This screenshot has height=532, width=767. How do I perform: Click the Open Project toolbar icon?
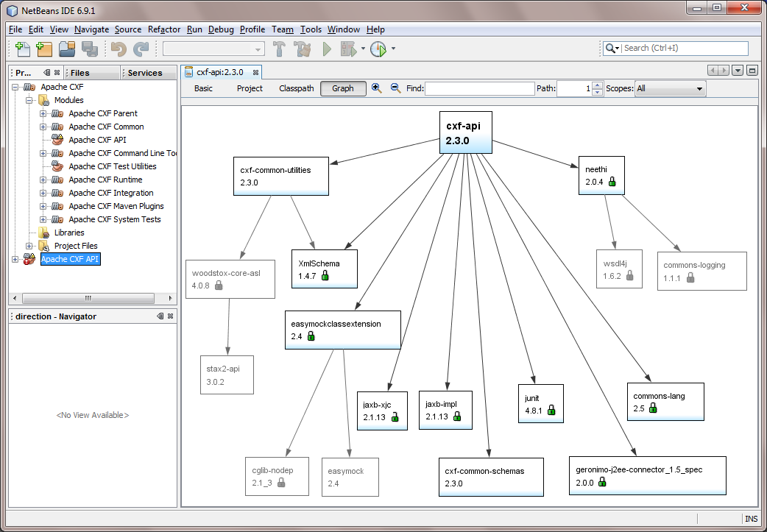[x=67, y=49]
